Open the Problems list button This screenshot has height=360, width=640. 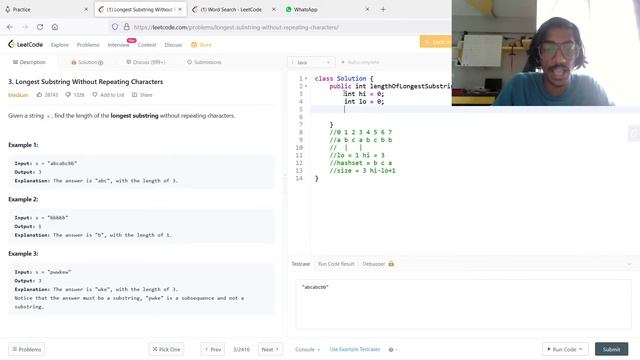(27, 349)
